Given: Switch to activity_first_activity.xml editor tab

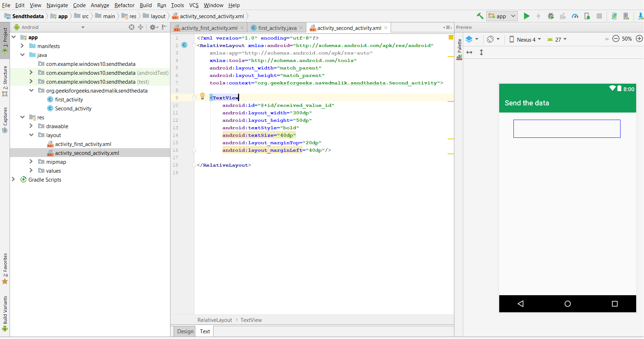Looking at the screenshot, I should (209, 28).
